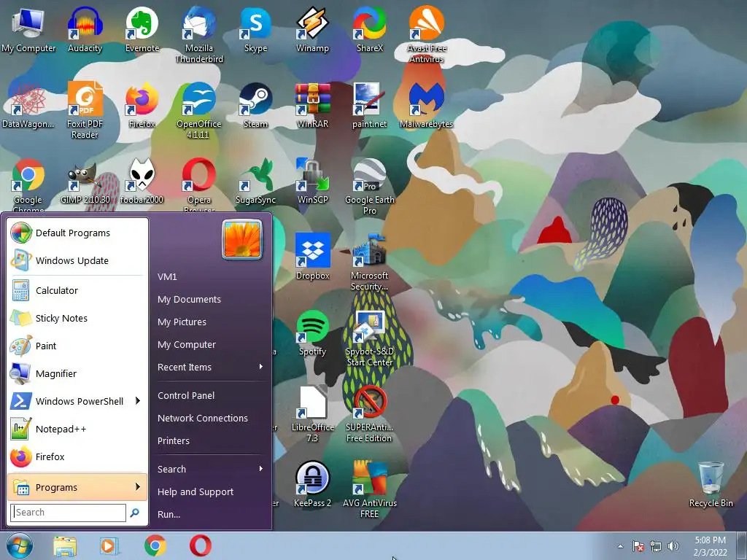Click the Skype desktop icon
747x560 pixels.
tap(256, 29)
